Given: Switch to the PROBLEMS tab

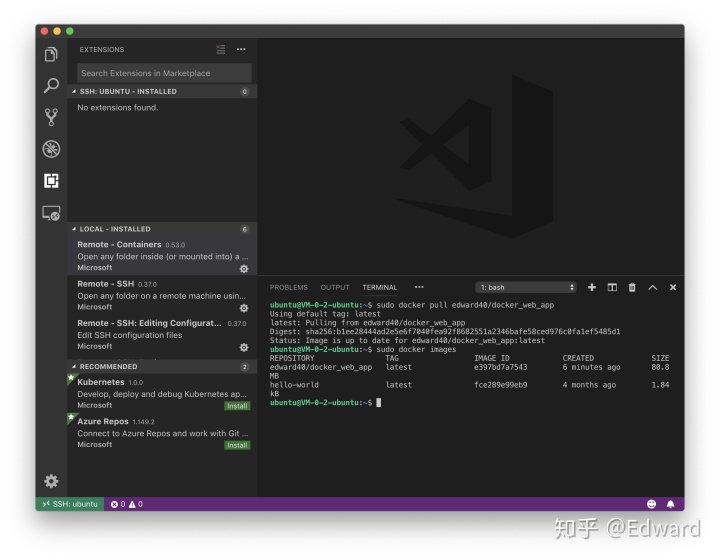Looking at the screenshot, I should tap(288, 287).
